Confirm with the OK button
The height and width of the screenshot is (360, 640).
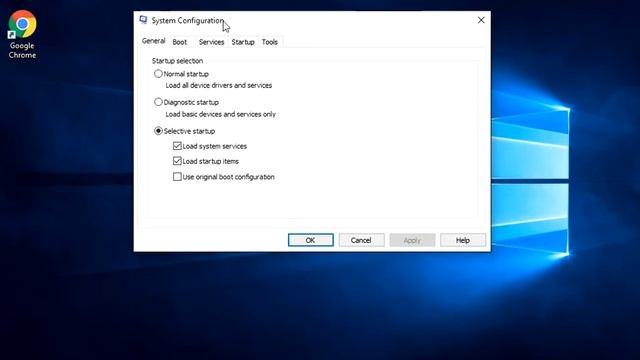click(x=311, y=240)
